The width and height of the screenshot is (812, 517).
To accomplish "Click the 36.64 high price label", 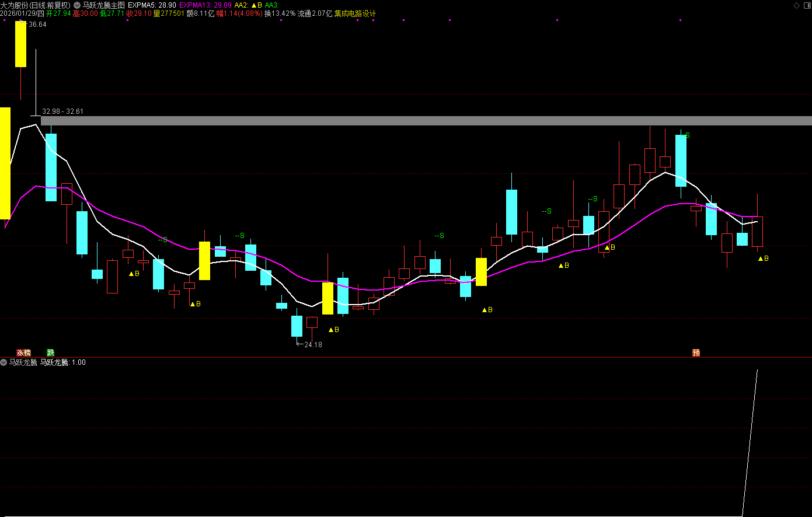I will 37,25.
